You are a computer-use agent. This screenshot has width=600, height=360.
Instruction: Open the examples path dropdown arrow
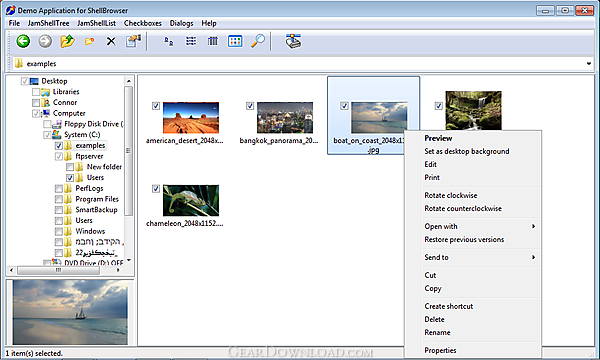coord(589,64)
